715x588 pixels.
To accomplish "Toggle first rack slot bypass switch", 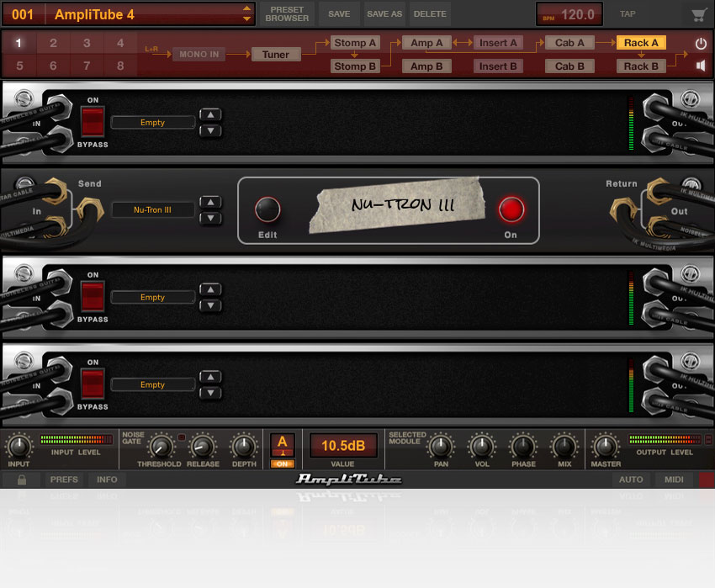I will pyautogui.click(x=93, y=121).
